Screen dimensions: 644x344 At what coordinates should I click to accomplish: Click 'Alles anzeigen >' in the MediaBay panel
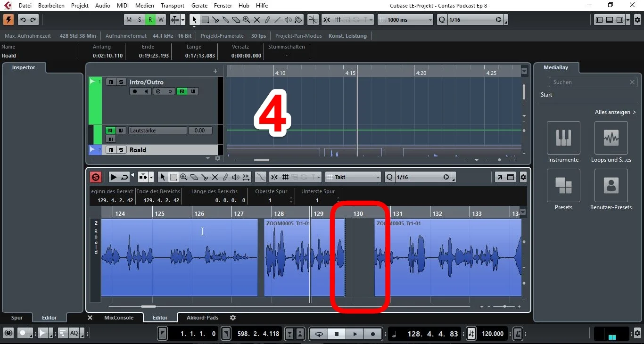click(615, 112)
